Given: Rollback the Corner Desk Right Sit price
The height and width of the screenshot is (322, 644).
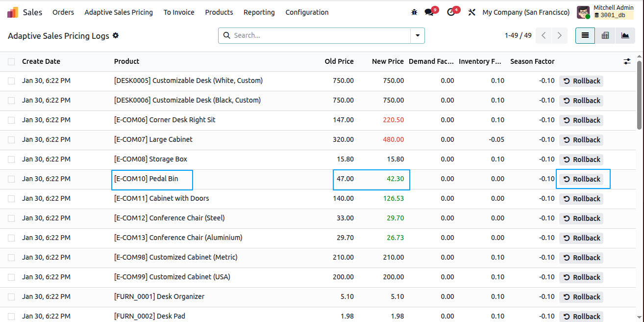Looking at the screenshot, I should (x=581, y=120).
